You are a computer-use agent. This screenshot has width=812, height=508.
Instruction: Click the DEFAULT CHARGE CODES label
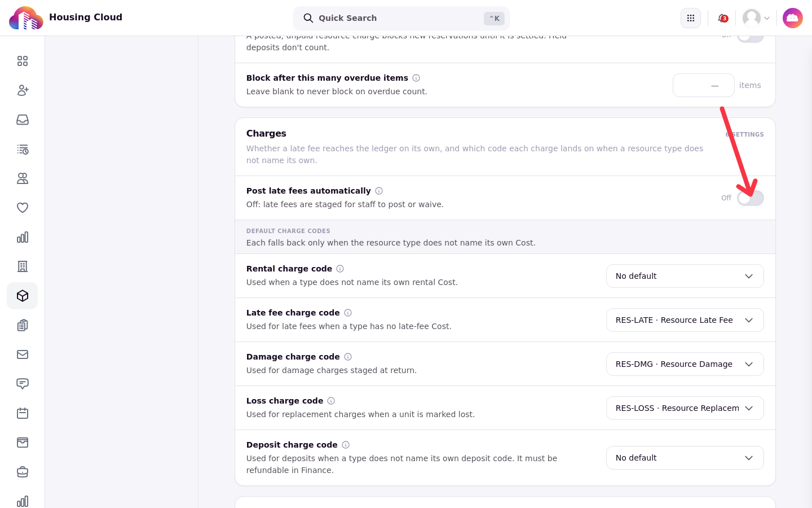288,231
